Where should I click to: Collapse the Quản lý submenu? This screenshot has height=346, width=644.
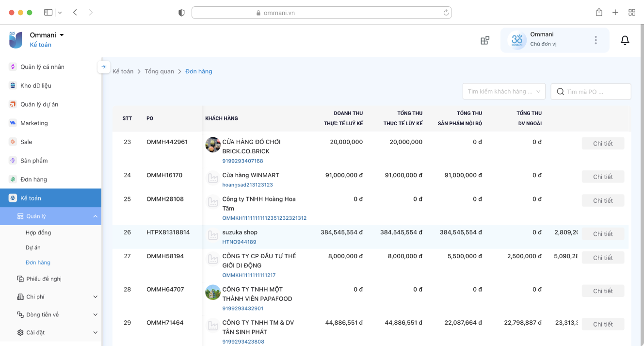click(95, 216)
